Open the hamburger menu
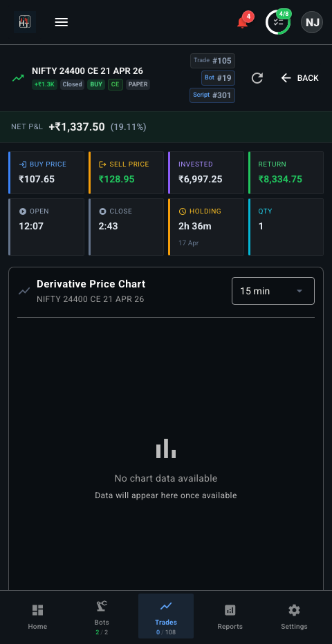This screenshot has height=644, width=332. pyautogui.click(x=62, y=22)
